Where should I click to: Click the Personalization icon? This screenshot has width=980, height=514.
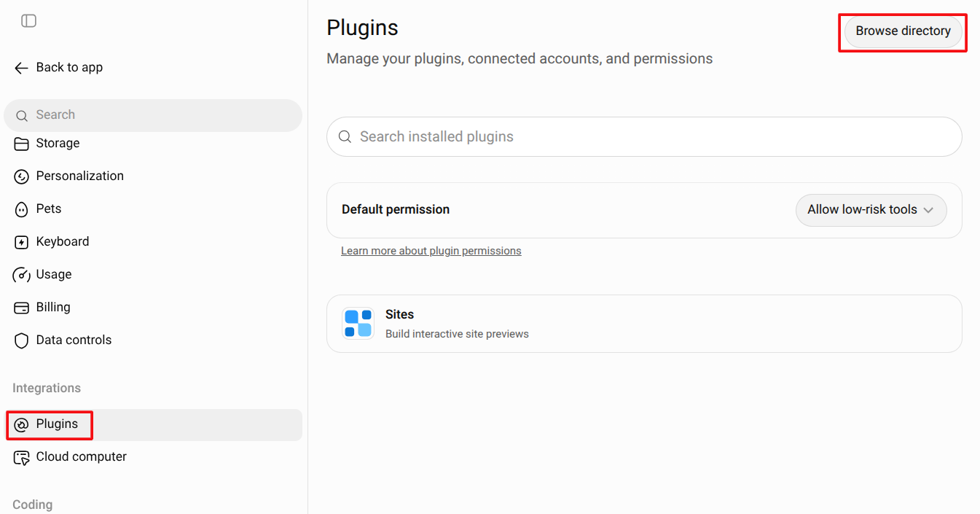click(x=22, y=176)
